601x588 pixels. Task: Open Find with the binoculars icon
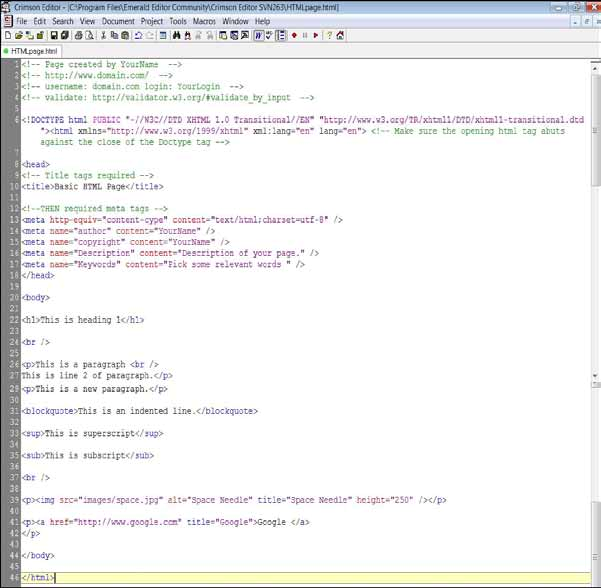176,35
